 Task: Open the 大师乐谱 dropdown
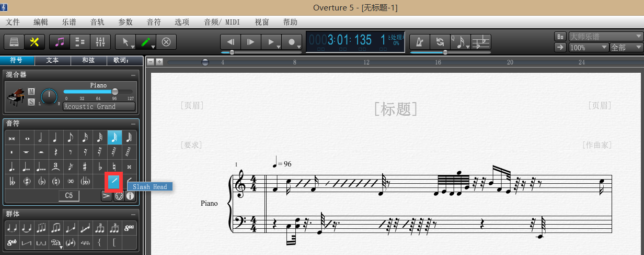605,37
